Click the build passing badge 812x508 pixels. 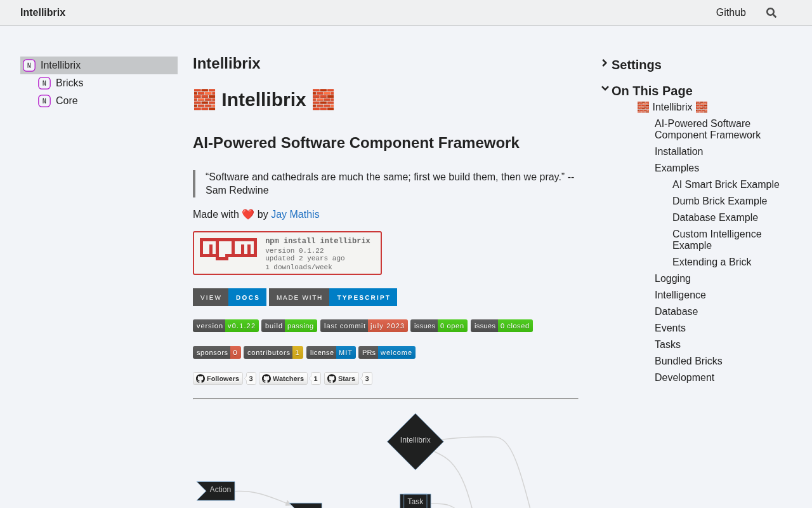click(289, 326)
